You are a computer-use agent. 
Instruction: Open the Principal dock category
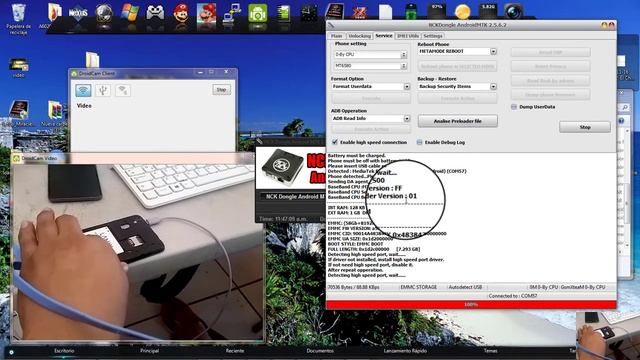click(x=149, y=351)
